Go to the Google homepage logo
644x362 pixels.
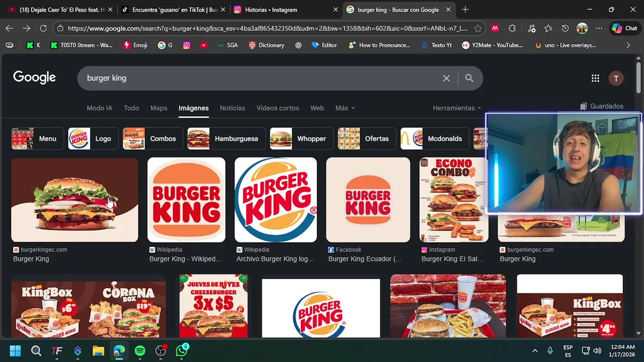pyautogui.click(x=34, y=77)
